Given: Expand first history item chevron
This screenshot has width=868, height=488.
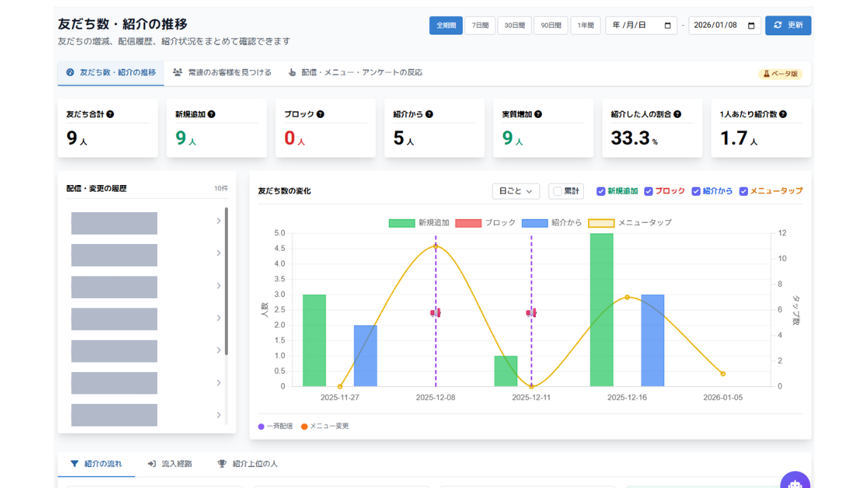Looking at the screenshot, I should click(218, 221).
